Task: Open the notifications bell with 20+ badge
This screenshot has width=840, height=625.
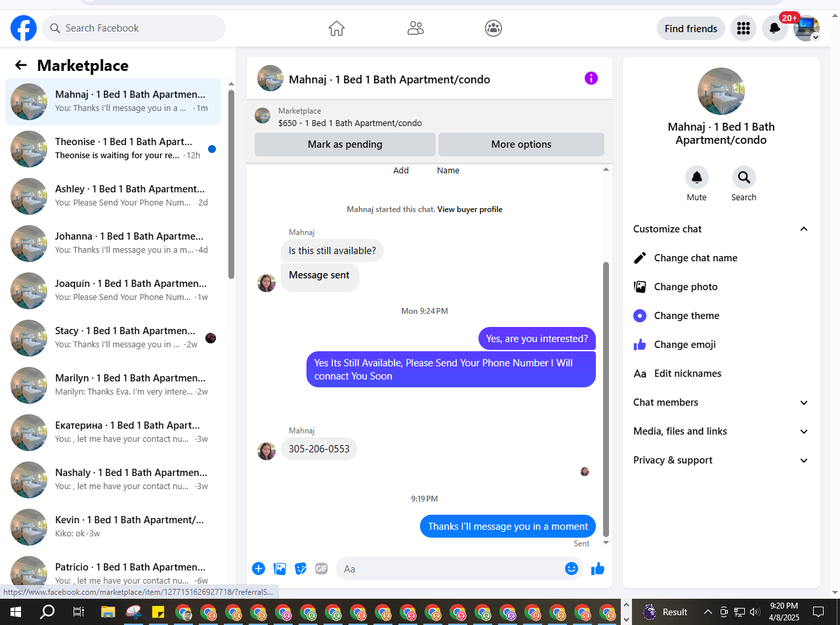Action: coord(775,28)
